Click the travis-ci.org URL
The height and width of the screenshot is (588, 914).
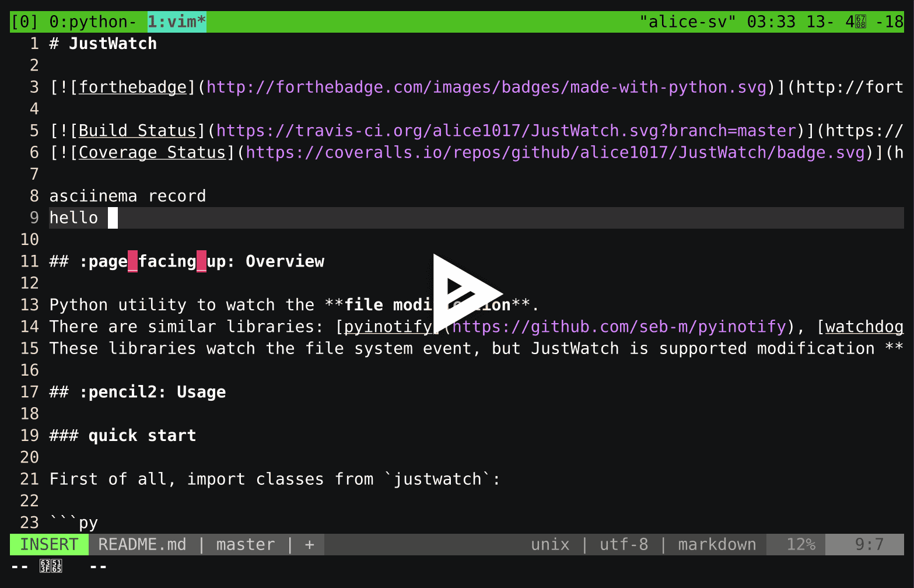pyautogui.click(x=506, y=131)
